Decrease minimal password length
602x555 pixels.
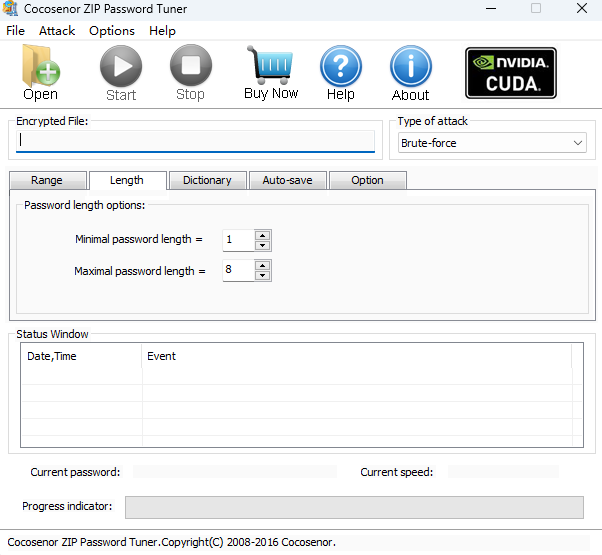[263, 245]
